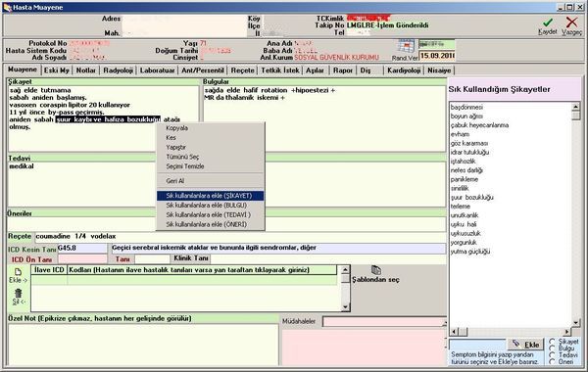Image resolution: width=588 pixels, height=372 pixels.
Task: Switch to the Laboratuar tab
Action: tap(157, 70)
